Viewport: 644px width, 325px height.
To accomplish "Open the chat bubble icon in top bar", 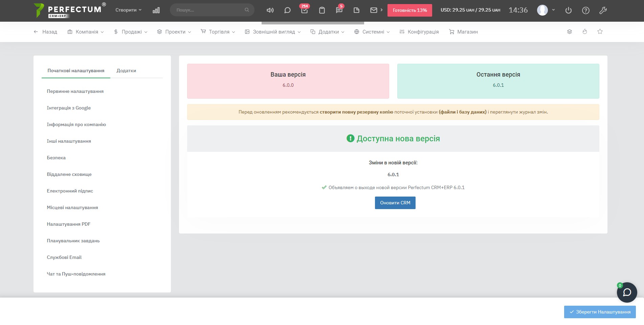I will [x=287, y=10].
